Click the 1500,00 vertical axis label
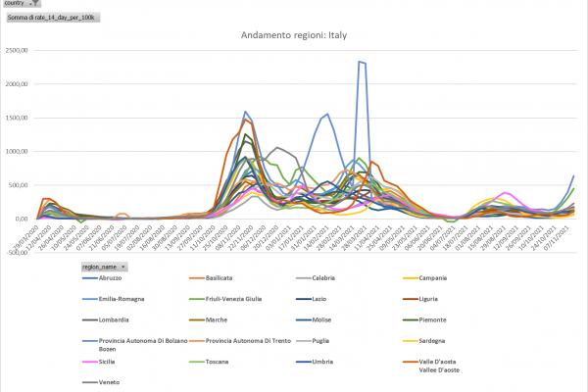 (17, 118)
